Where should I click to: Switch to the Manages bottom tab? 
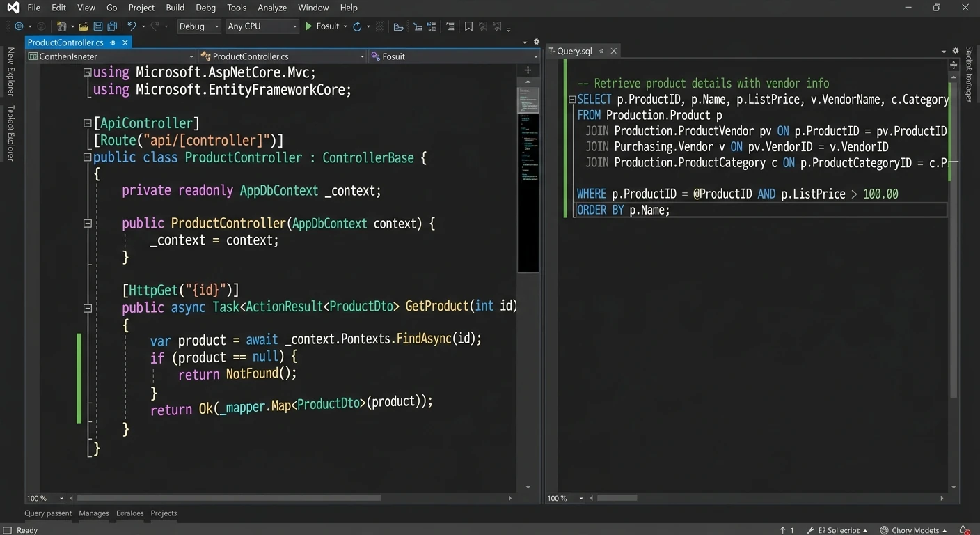(x=94, y=513)
